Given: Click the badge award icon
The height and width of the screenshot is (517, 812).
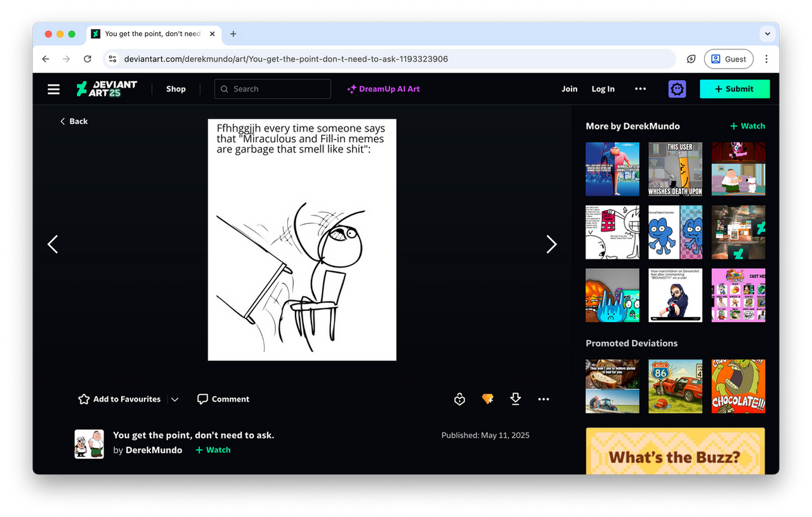Looking at the screenshot, I should tap(460, 399).
